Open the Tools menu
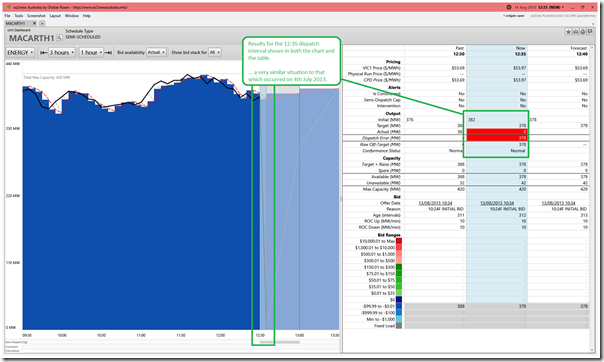This screenshot has height=362, width=604. coord(19,16)
